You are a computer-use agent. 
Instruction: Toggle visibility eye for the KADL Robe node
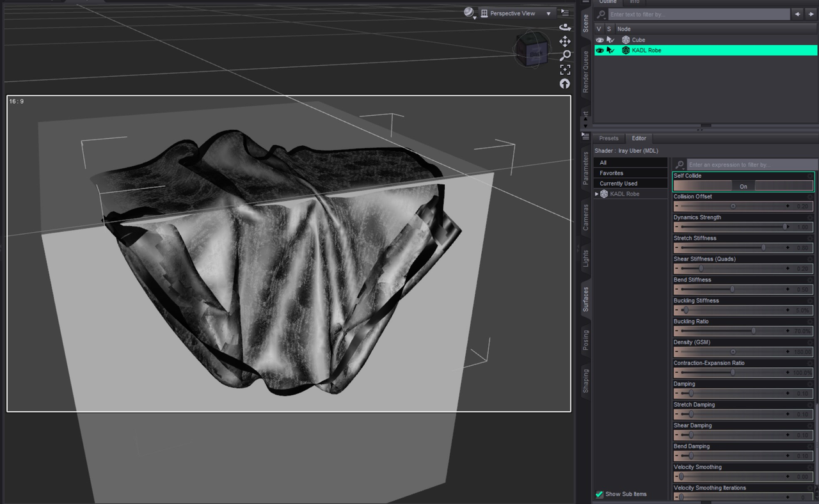[600, 50]
